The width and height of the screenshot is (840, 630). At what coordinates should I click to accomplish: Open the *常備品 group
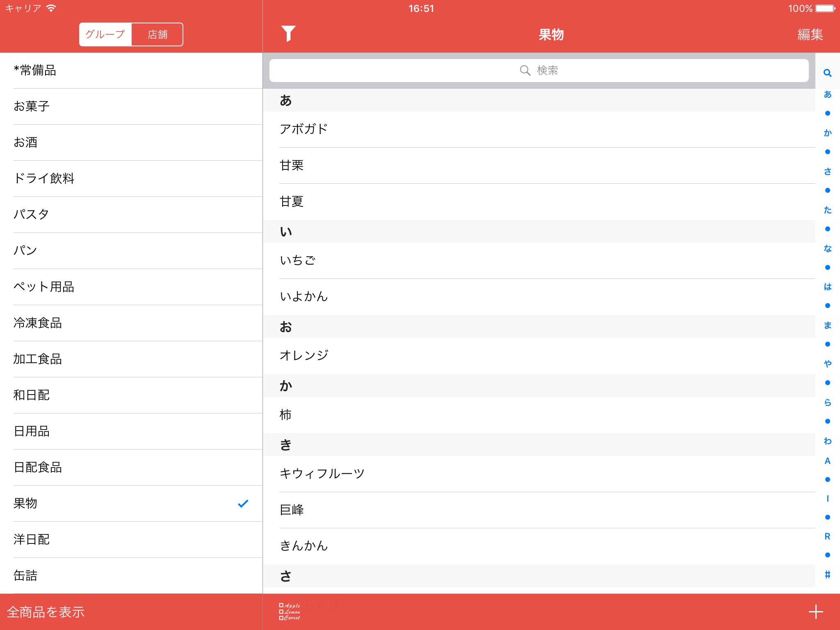(131, 71)
